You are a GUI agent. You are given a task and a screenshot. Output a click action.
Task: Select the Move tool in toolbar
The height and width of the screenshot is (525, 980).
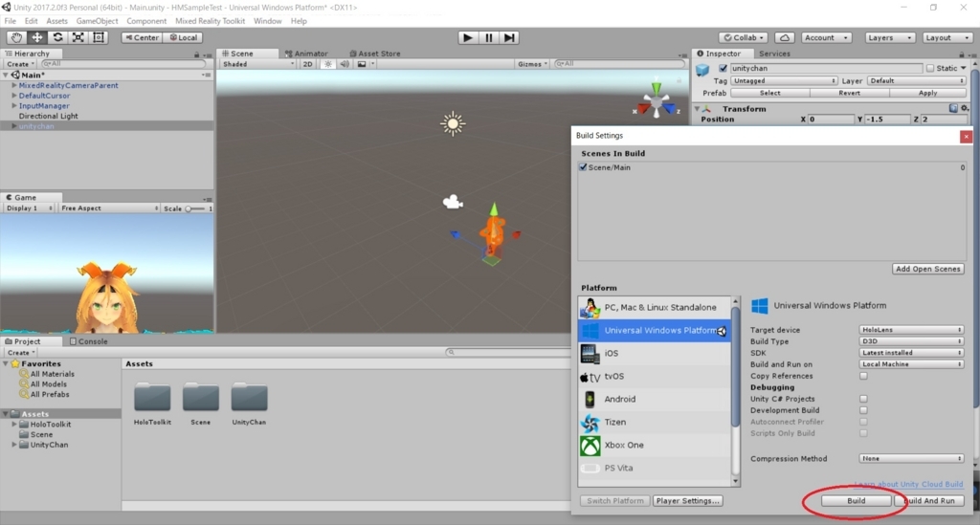pos(37,37)
